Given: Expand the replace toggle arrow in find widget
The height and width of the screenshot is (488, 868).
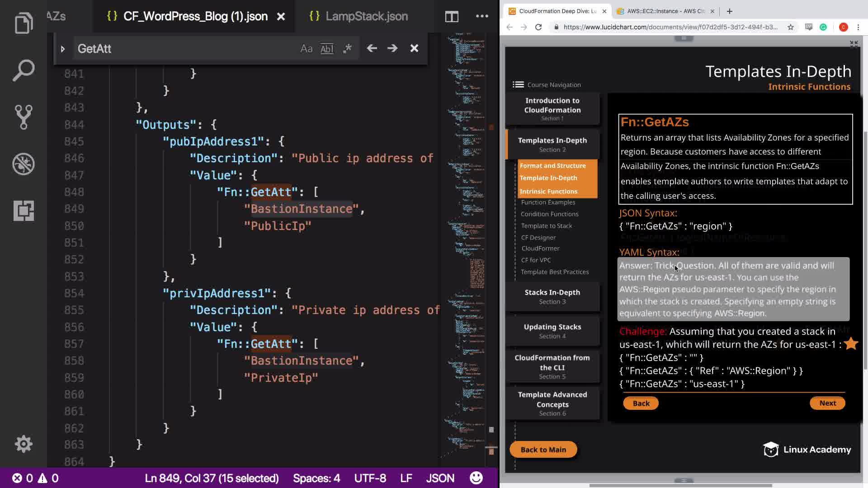Looking at the screenshot, I should click(x=63, y=49).
